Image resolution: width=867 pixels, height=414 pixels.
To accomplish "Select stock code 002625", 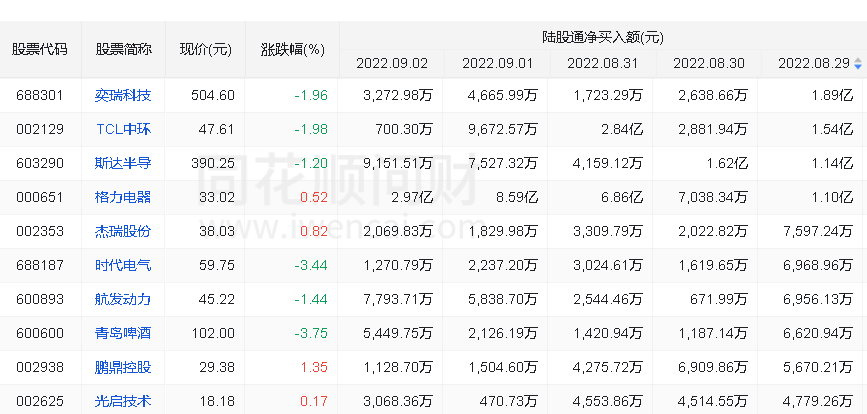I will coord(39,401).
